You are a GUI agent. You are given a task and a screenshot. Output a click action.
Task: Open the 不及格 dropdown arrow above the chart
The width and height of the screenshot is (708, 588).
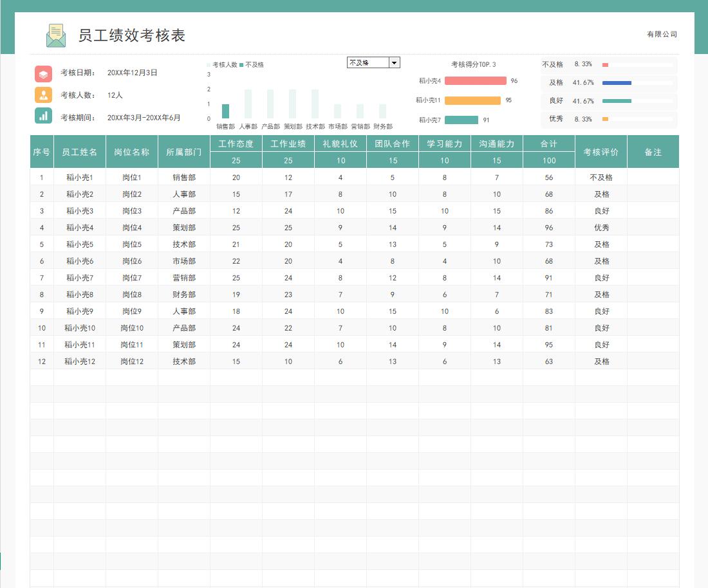[395, 62]
